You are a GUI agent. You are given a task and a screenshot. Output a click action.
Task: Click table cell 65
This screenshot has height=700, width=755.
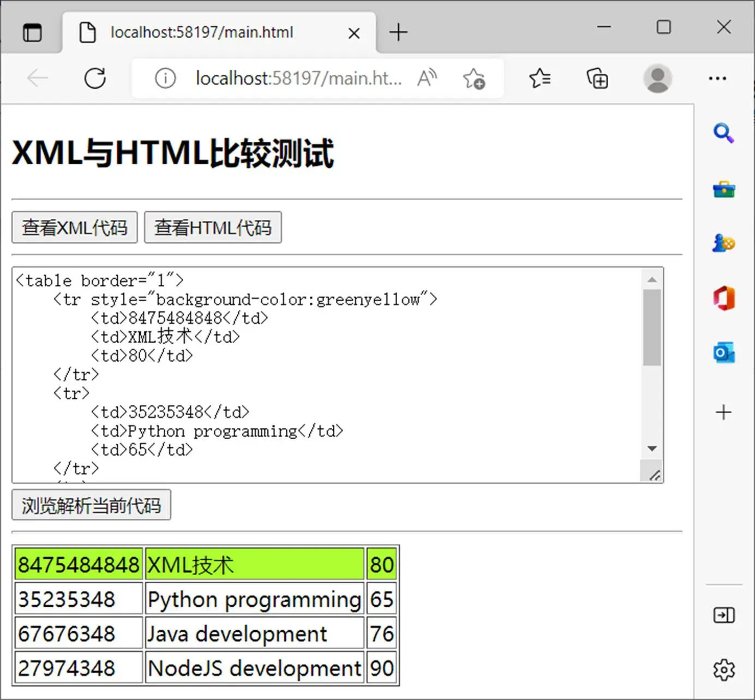click(382, 599)
